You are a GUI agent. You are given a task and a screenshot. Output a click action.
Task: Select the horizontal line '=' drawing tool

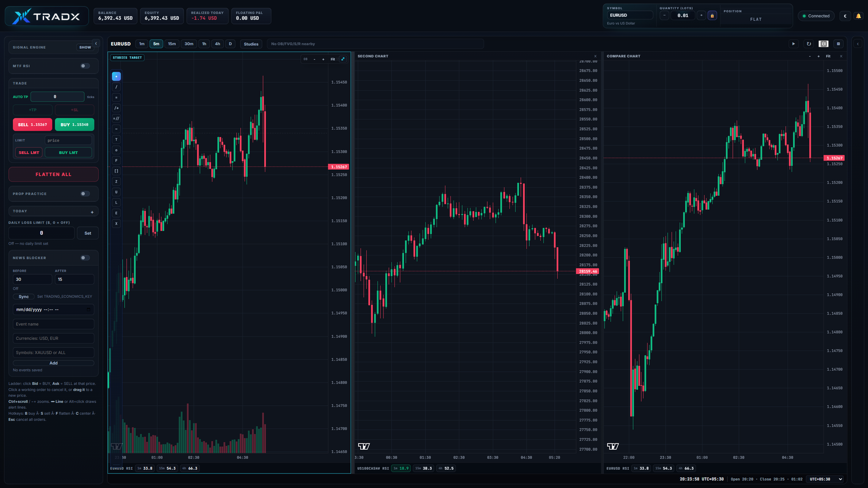point(116,98)
